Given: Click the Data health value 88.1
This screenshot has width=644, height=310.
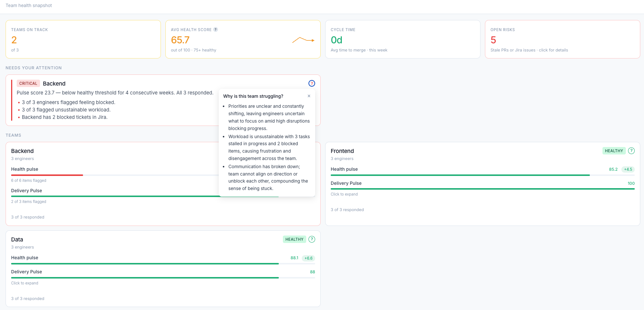Looking at the screenshot, I should (x=294, y=258).
